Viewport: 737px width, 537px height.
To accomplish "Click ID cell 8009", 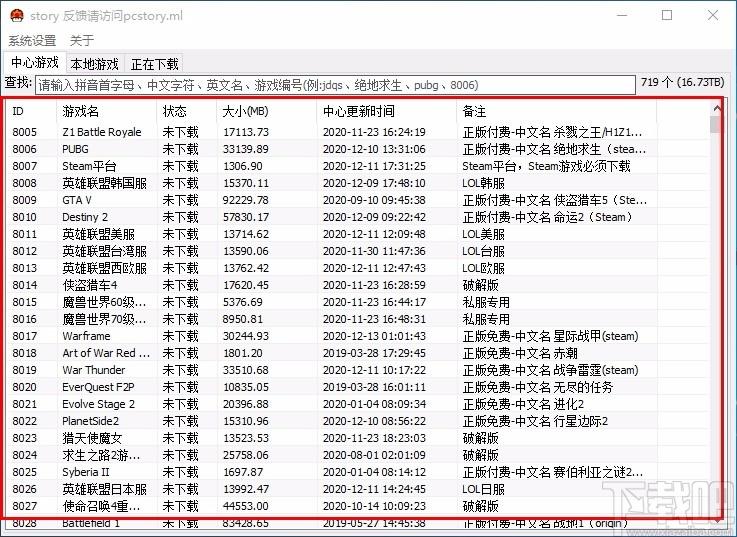I will click(x=24, y=200).
